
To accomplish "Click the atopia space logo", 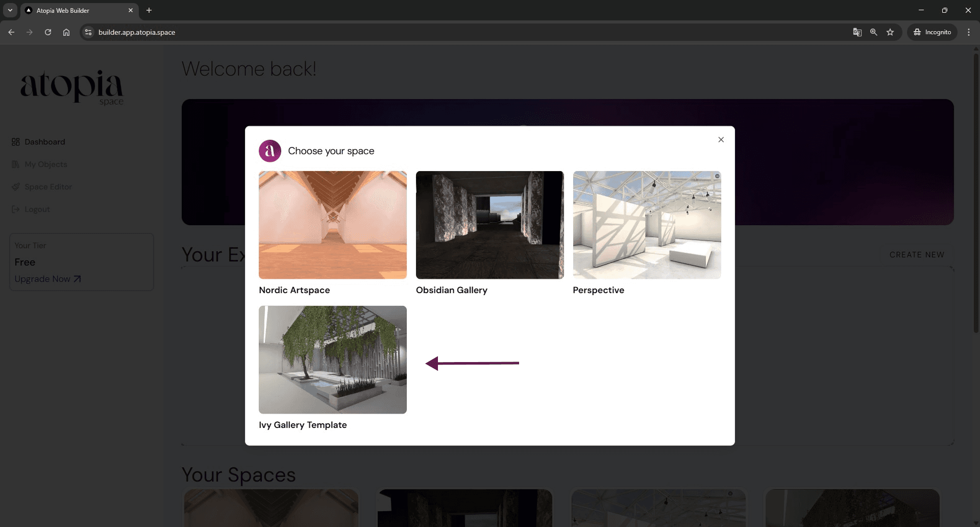I will click(x=72, y=87).
